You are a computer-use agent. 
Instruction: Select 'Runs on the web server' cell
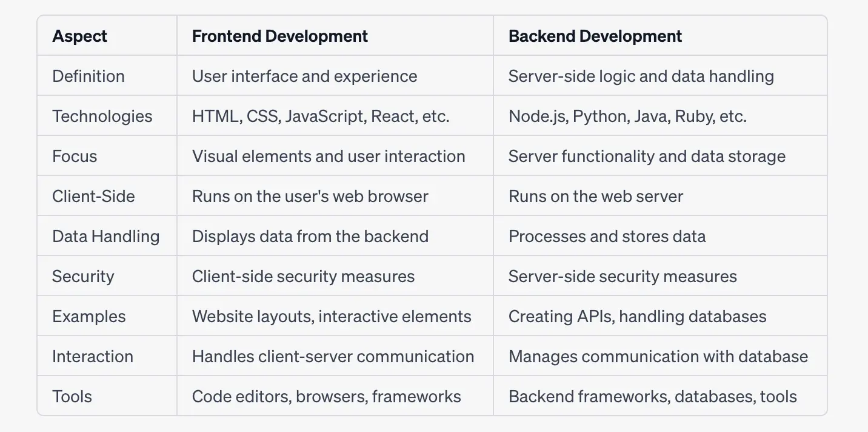tap(595, 197)
